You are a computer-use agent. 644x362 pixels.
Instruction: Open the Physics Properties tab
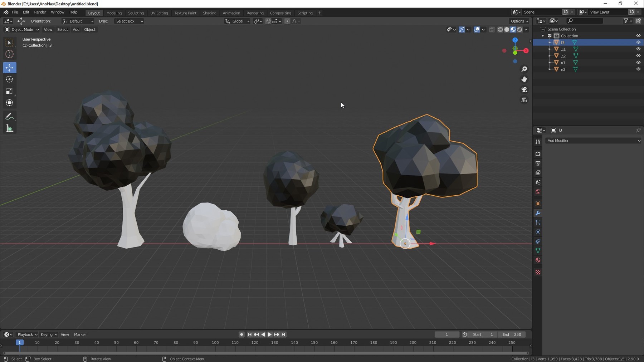click(x=538, y=232)
